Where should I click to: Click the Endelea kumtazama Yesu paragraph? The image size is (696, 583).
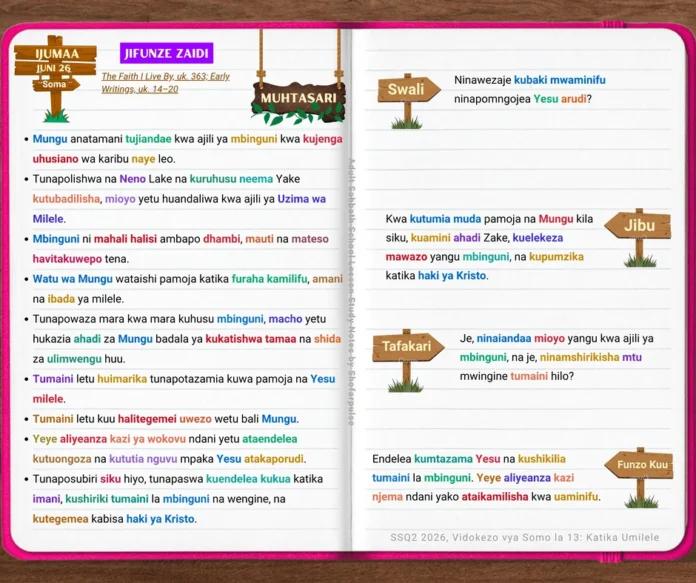[x=486, y=478]
